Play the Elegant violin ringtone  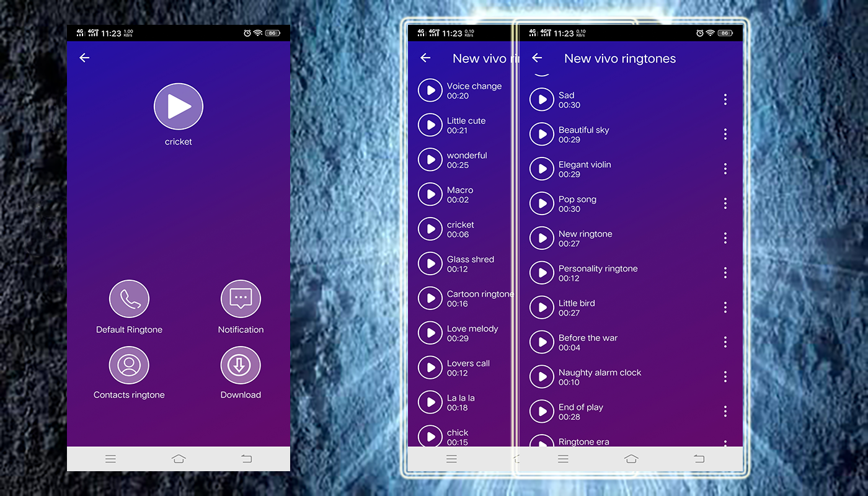tap(542, 169)
